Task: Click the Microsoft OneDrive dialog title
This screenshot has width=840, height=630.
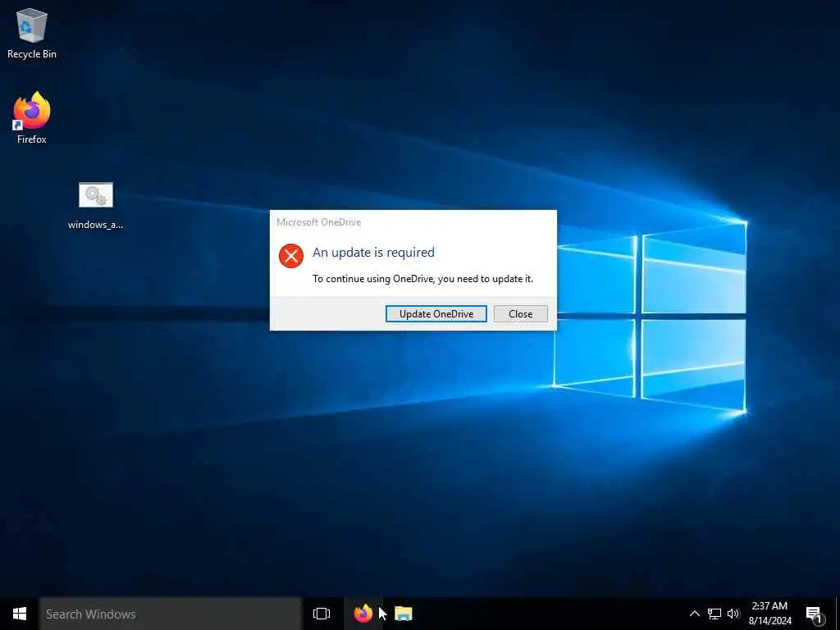Action: [x=319, y=222]
